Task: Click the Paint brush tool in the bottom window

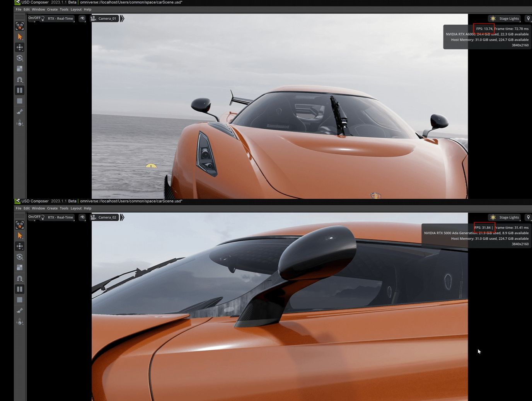Action: [20, 311]
